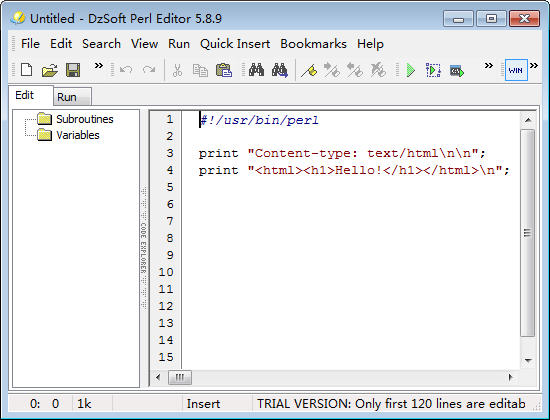This screenshot has height=420, width=550.
Task: Click the Hello! html print statement on line 4
Action: (x=354, y=171)
